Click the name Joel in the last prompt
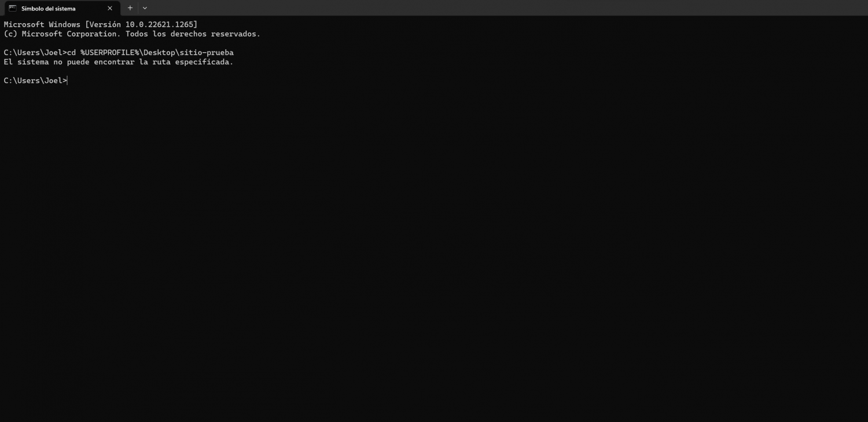Image resolution: width=868 pixels, height=422 pixels. tap(53, 80)
